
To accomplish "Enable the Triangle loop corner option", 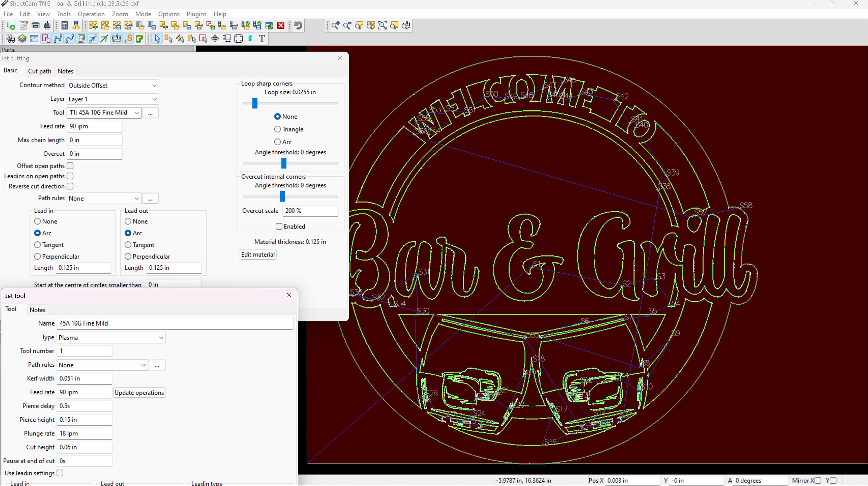I will [x=277, y=129].
